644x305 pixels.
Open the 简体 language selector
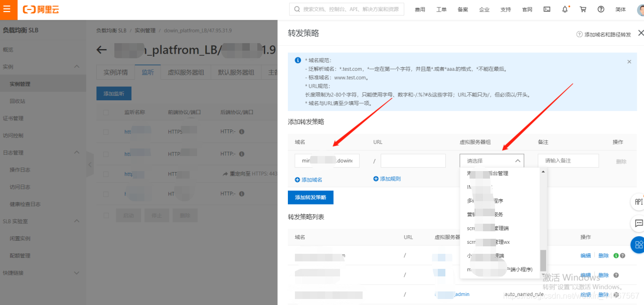(x=620, y=9)
